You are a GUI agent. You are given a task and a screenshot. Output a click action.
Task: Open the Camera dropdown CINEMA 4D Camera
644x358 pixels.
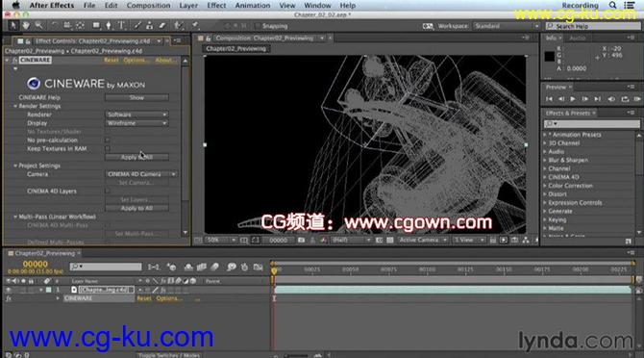(141, 174)
